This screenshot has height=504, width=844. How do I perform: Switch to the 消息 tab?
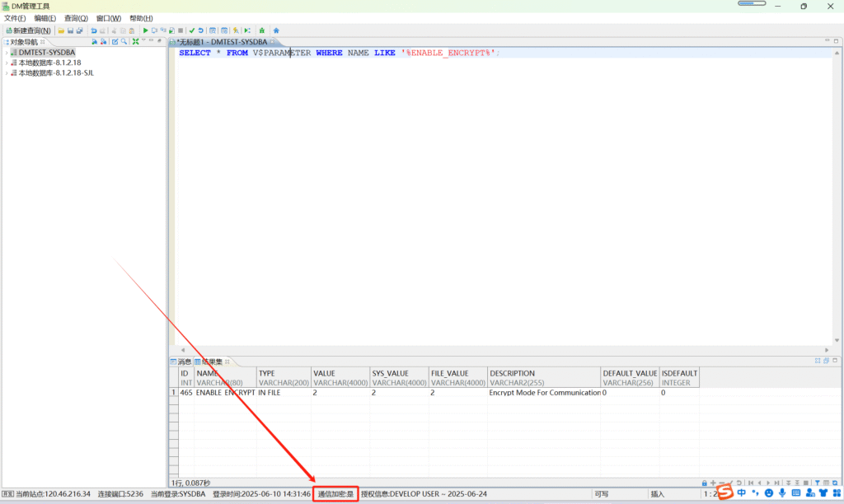180,362
